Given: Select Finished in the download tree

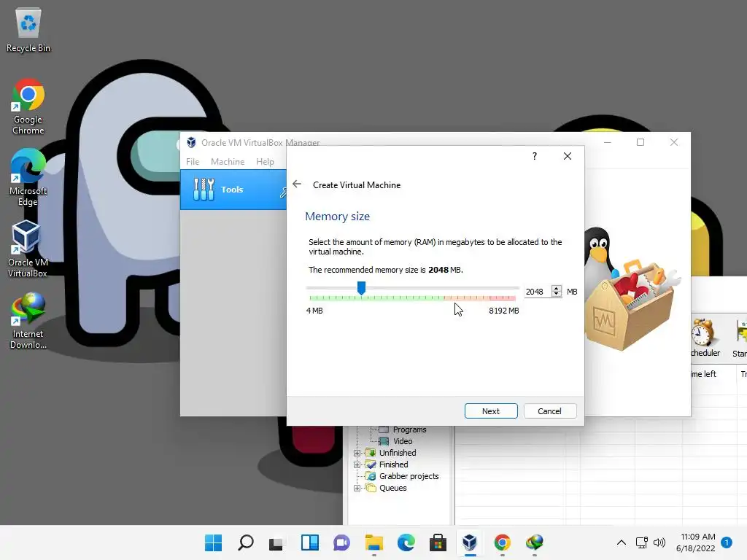Looking at the screenshot, I should pyautogui.click(x=393, y=464).
